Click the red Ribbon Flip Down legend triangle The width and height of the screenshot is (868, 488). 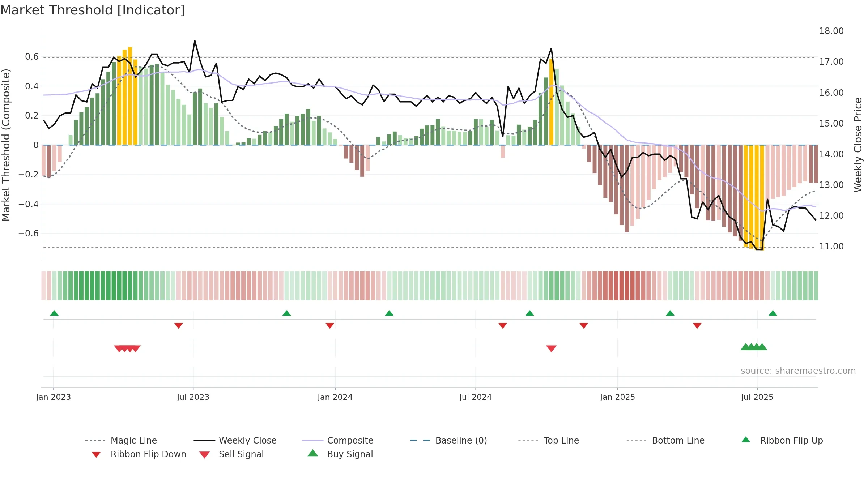[96, 455]
